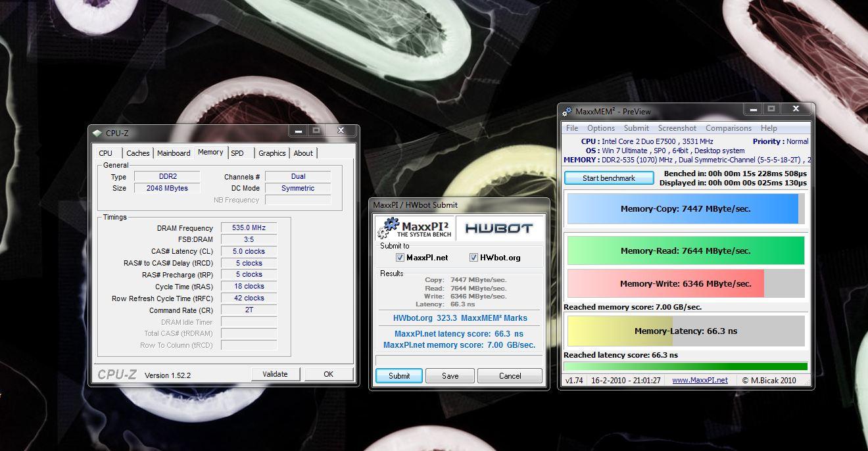Screen dimensions: 868x451
Task: Click the Submit button in HWbot dialog
Action: [399, 376]
